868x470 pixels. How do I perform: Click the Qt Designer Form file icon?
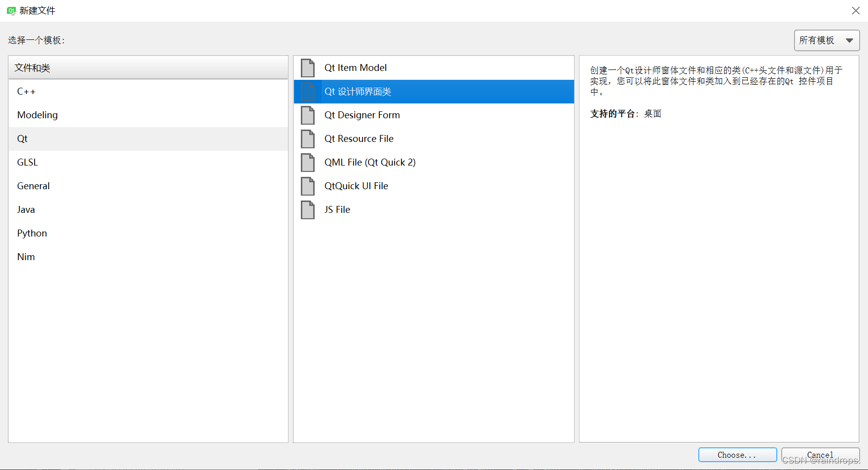click(308, 115)
